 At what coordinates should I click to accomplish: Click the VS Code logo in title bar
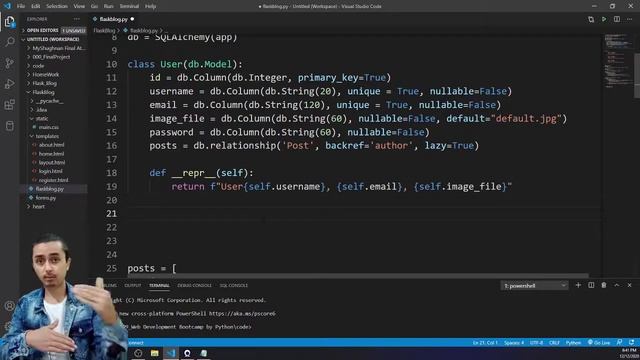click(x=7, y=6)
